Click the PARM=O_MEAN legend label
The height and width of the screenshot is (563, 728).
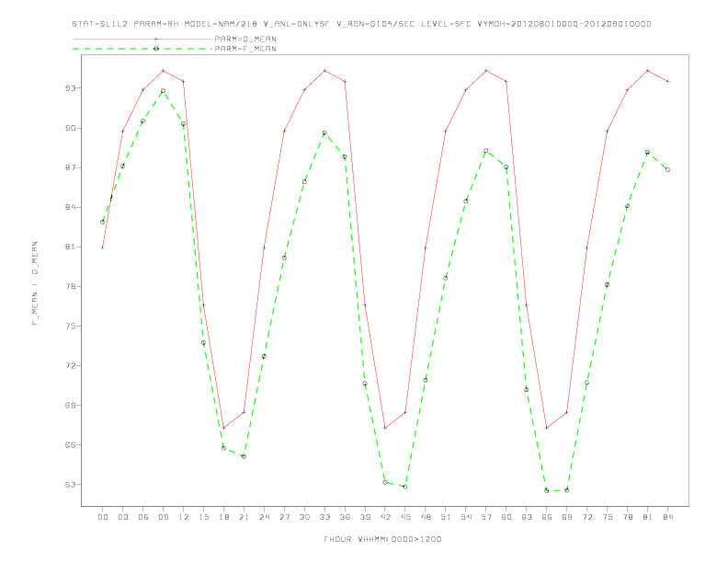(245, 39)
